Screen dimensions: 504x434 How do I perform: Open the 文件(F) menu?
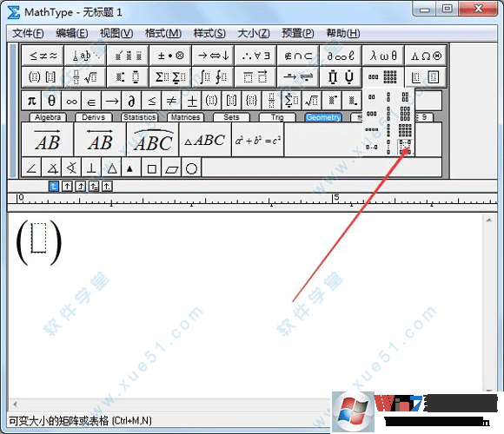pyautogui.click(x=28, y=33)
